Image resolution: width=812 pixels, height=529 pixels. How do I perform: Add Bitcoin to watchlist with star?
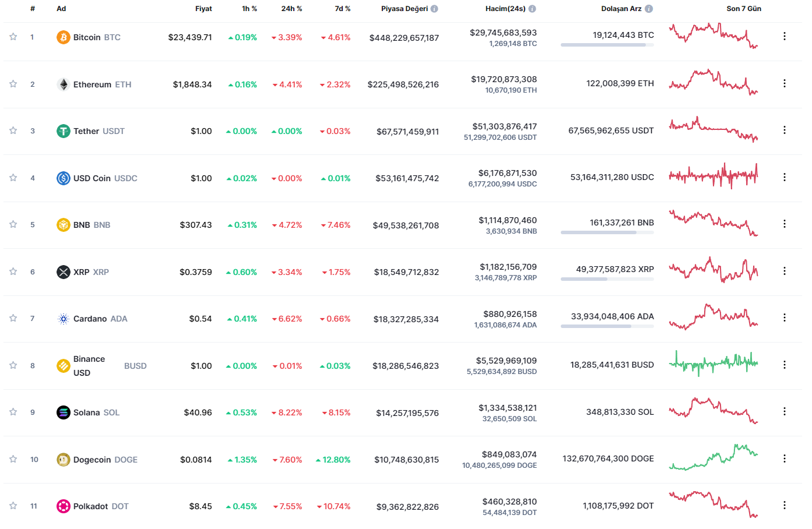[13, 37]
